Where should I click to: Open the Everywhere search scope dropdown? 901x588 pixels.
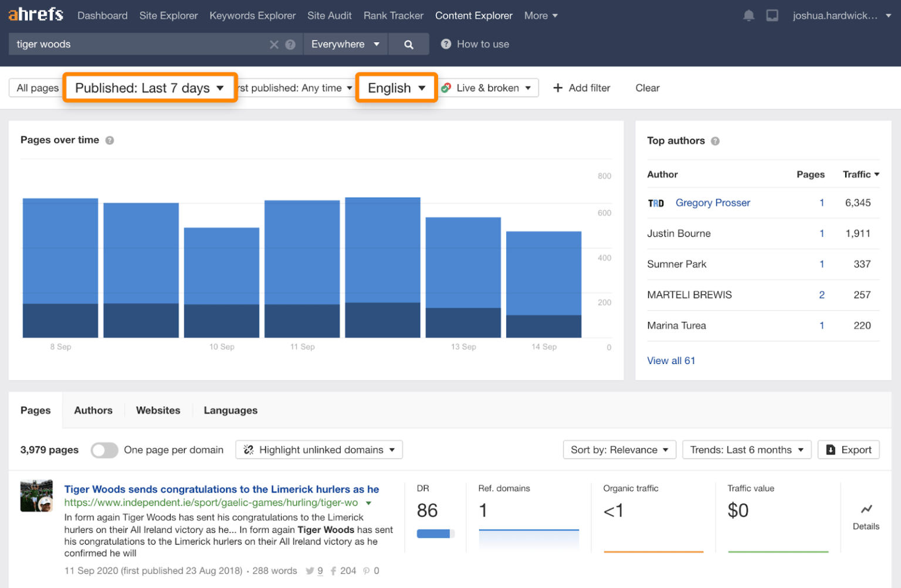[345, 43]
